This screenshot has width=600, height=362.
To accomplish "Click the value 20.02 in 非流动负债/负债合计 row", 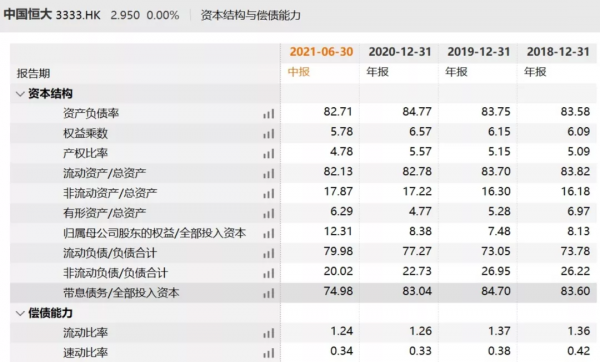I will pos(338,271).
